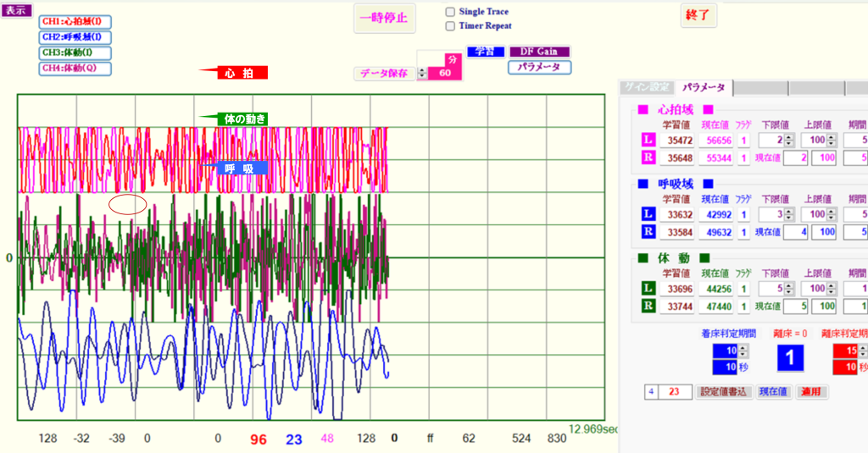Click the green L badge in 体動
This screenshot has height=453, width=868.
coord(648,289)
